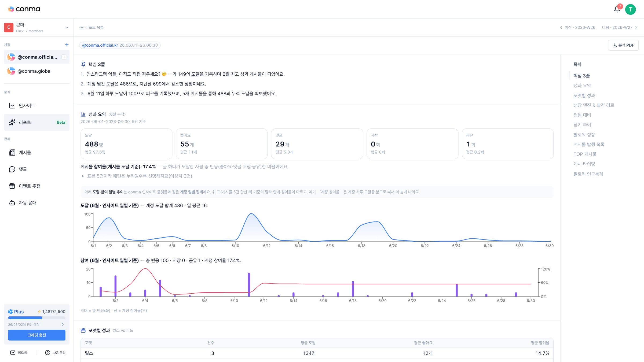The width and height of the screenshot is (644, 362).
Task: Click the 좋아요 55개 stat card
Action: [x=222, y=144]
